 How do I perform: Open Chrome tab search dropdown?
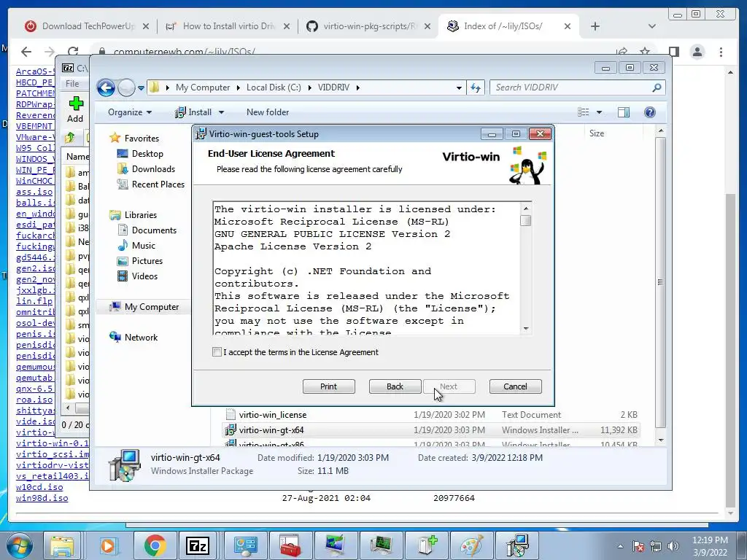[x=651, y=26]
